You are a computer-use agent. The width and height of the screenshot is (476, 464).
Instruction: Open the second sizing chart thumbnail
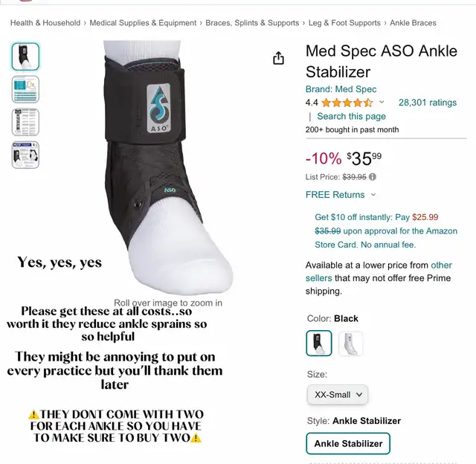tap(25, 89)
